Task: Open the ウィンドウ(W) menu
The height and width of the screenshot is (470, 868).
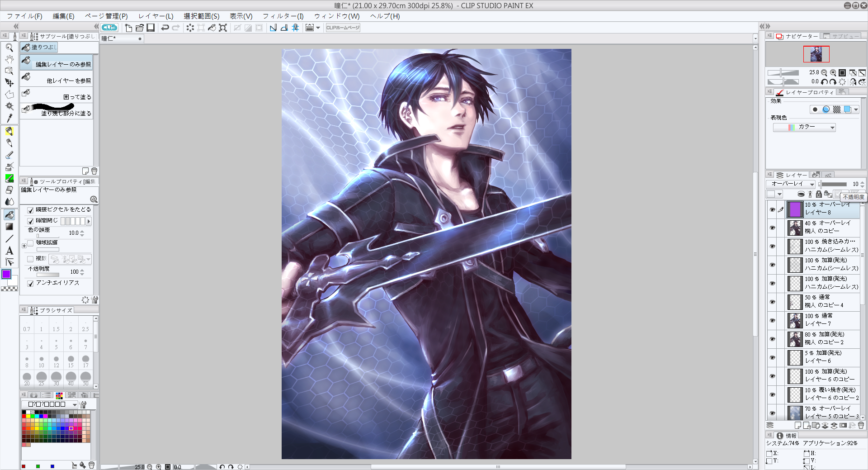Action: (x=337, y=16)
